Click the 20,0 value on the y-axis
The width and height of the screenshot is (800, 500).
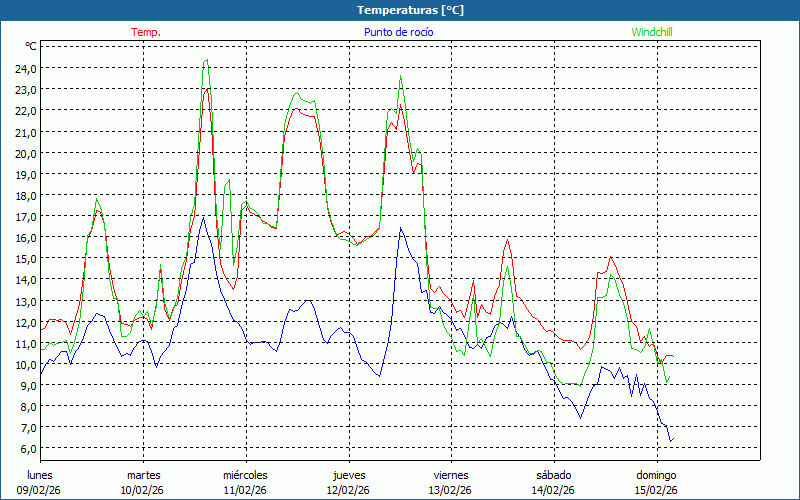coord(25,153)
